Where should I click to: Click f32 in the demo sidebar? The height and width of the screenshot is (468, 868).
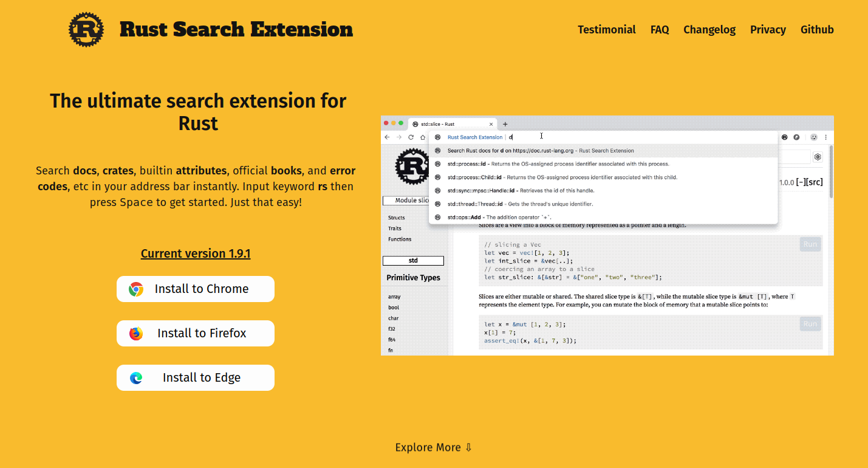click(392, 329)
